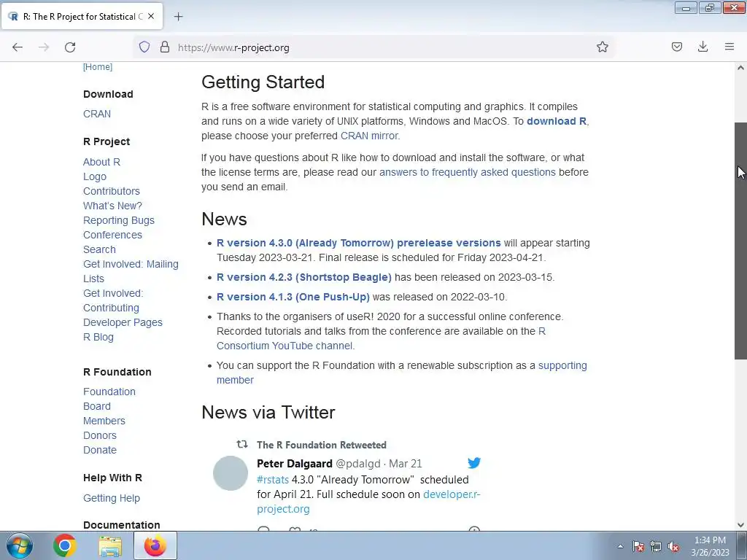Screen dimensions: 747x560
Task: Open the Downloads arrow icon
Action: point(703,47)
